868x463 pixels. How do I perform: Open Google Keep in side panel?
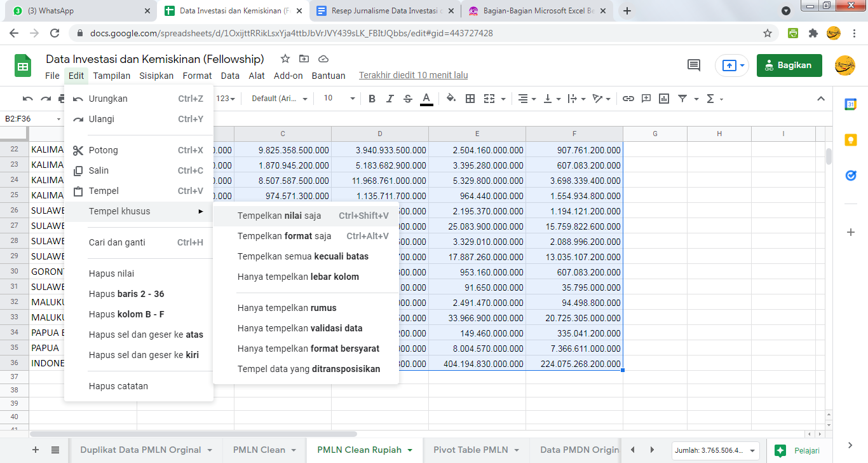click(x=851, y=140)
